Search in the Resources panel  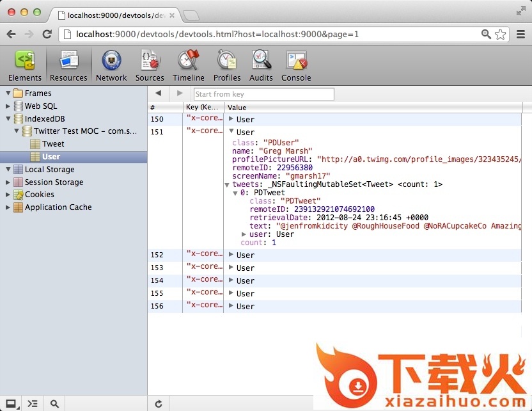54,404
